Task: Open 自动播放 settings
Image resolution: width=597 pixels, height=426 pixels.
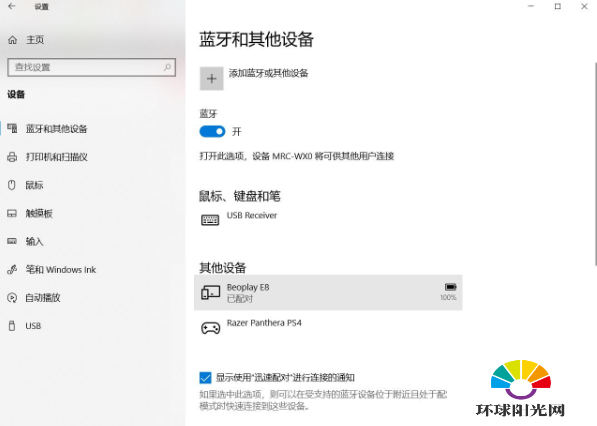Action: coord(43,298)
